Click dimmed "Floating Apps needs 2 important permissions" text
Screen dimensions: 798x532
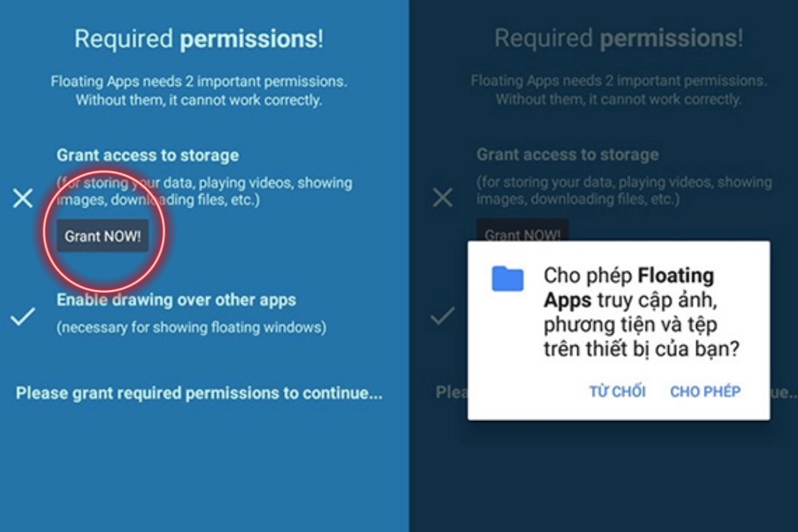(x=618, y=90)
